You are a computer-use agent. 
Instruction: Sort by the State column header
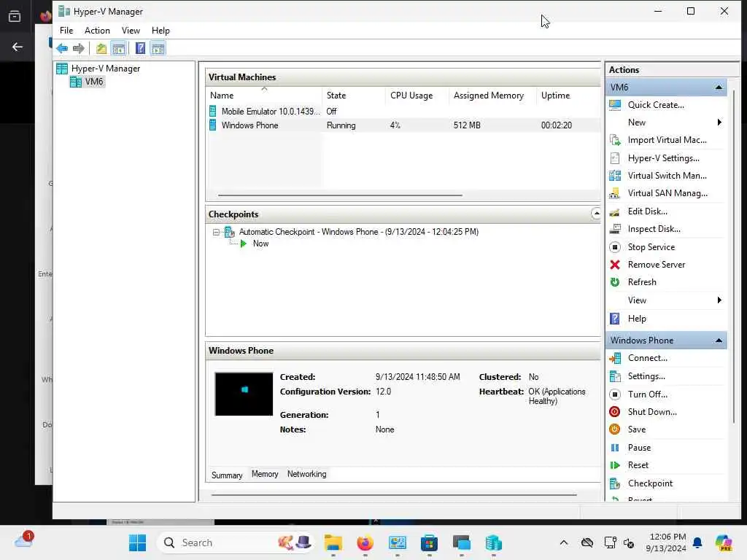(354, 96)
